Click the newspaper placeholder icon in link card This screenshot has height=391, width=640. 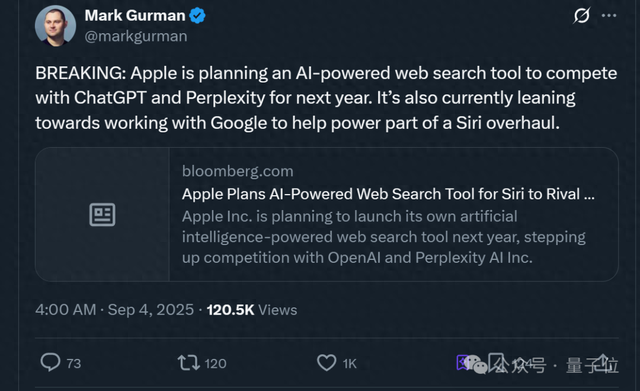102,215
